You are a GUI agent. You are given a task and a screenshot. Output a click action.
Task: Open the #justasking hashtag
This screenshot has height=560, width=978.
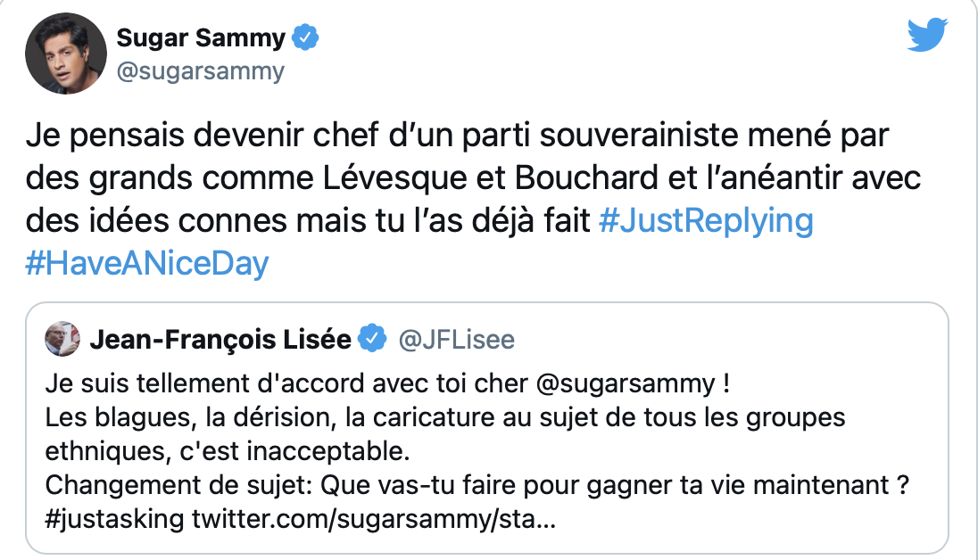pos(112,520)
